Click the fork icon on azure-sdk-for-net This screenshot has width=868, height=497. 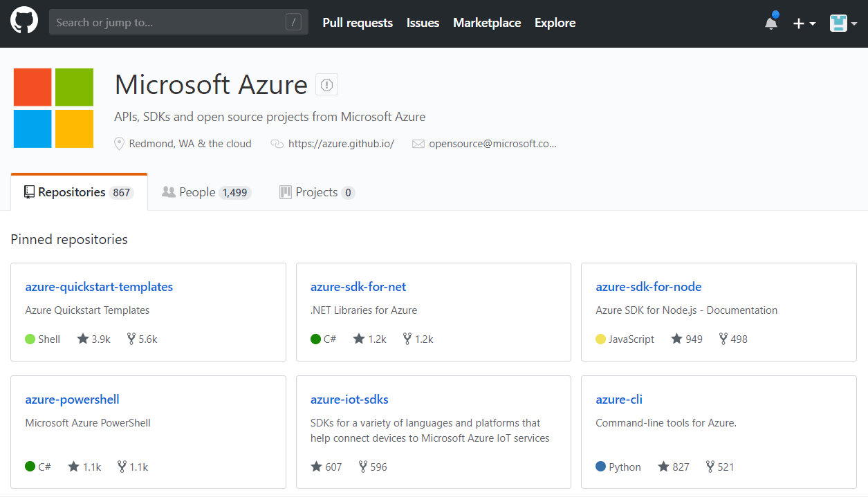tap(407, 339)
